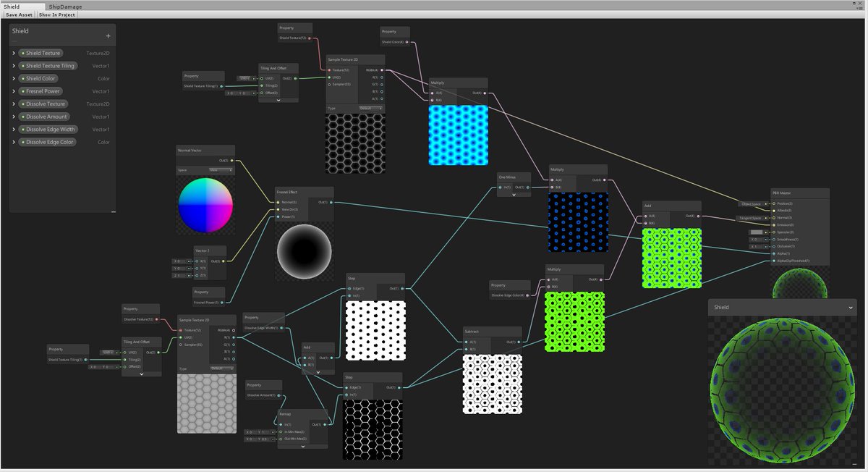
Task: Select the Remap node title
Action: (x=285, y=414)
